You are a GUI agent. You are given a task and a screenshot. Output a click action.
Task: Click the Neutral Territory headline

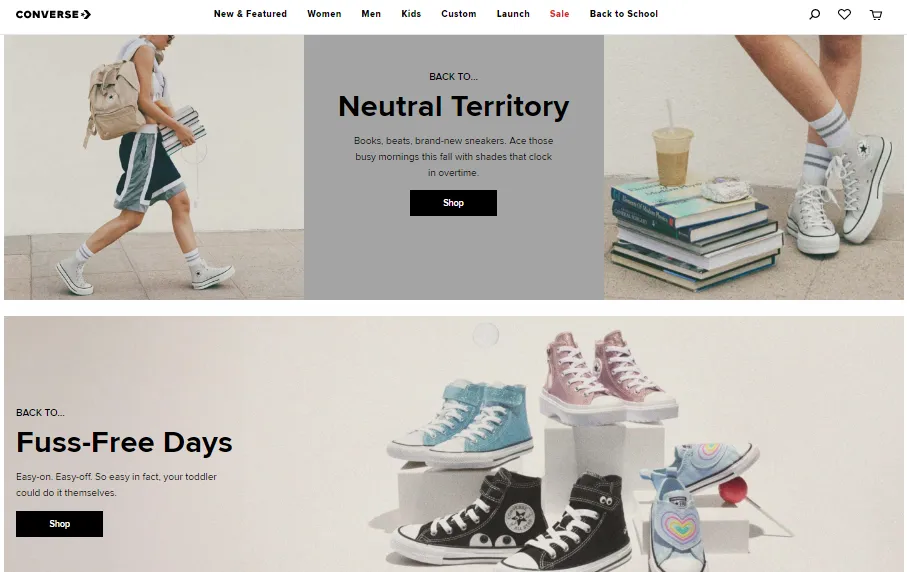[454, 107]
